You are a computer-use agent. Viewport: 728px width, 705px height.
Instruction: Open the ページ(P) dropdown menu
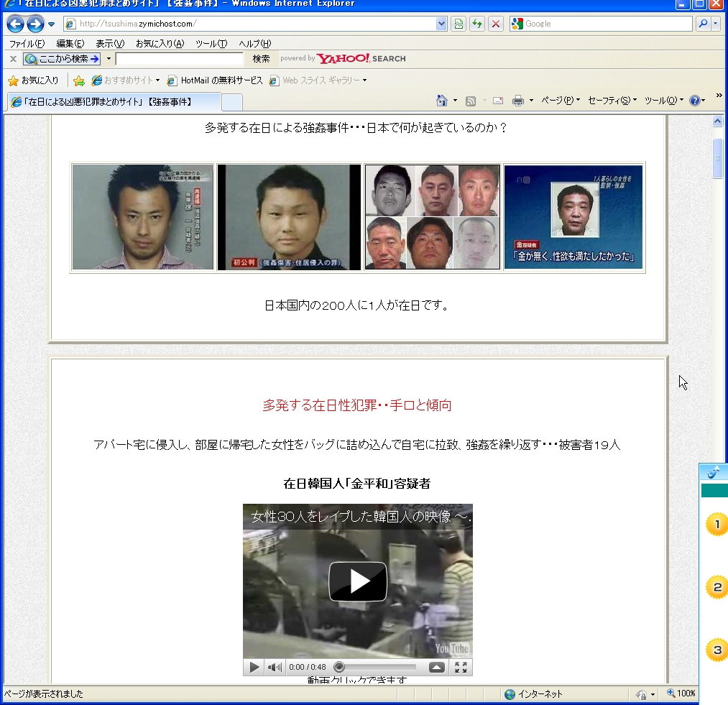(x=561, y=101)
